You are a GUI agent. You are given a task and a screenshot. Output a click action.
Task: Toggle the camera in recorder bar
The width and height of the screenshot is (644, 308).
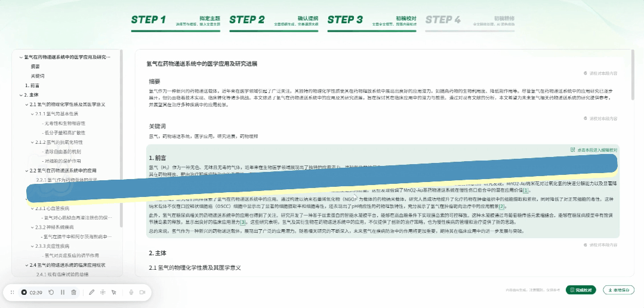coord(143,292)
